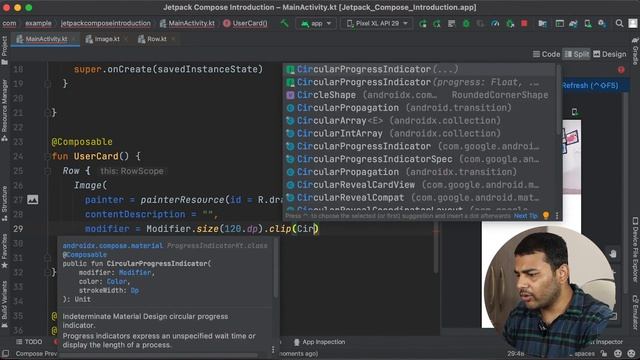Collapse the fold marker at line 25
The image size is (640, 360).
[x=47, y=171]
